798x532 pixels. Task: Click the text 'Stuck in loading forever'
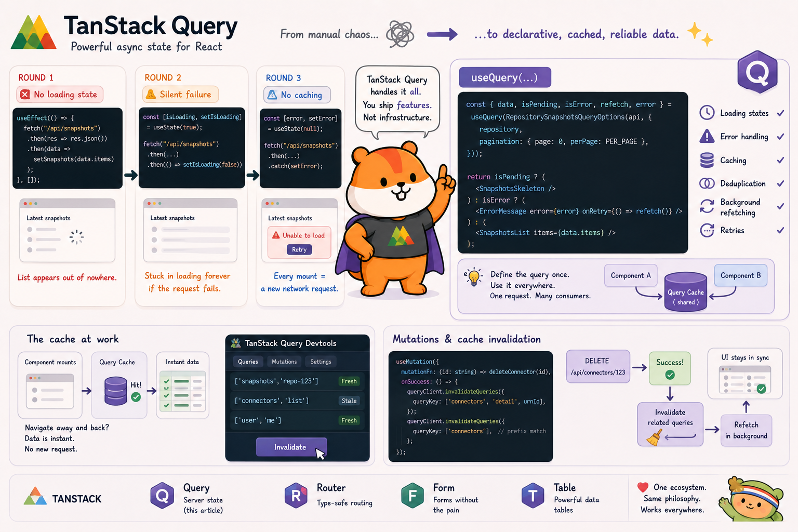click(x=188, y=276)
